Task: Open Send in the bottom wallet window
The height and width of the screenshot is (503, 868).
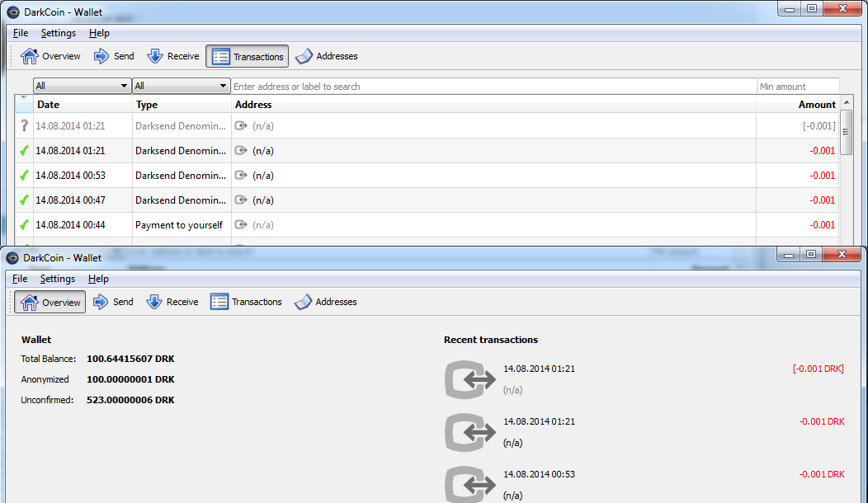Action: click(113, 302)
